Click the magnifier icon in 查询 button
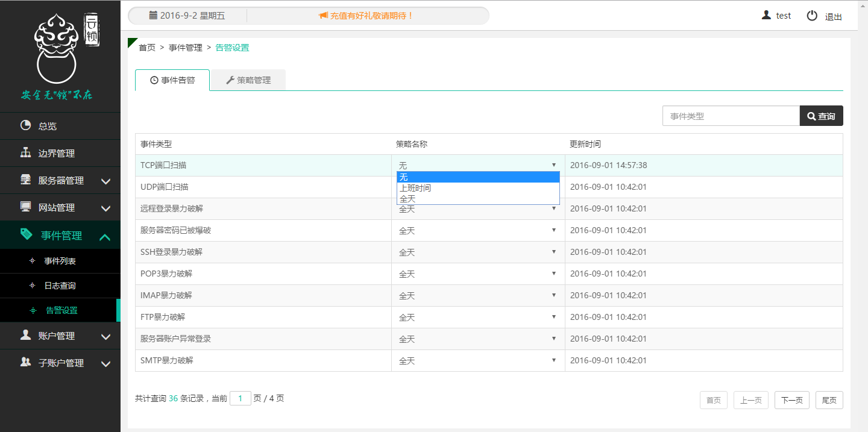The image size is (868, 432). click(811, 116)
